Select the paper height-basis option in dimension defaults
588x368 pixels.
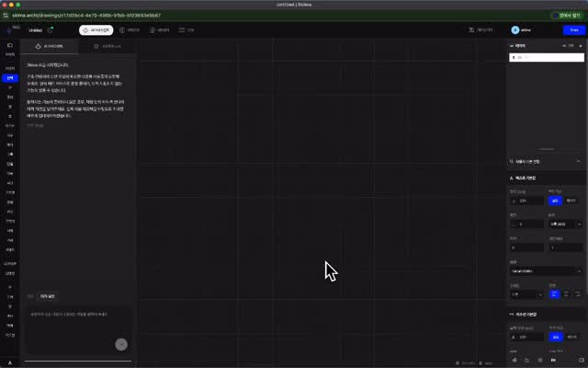[x=571, y=338]
